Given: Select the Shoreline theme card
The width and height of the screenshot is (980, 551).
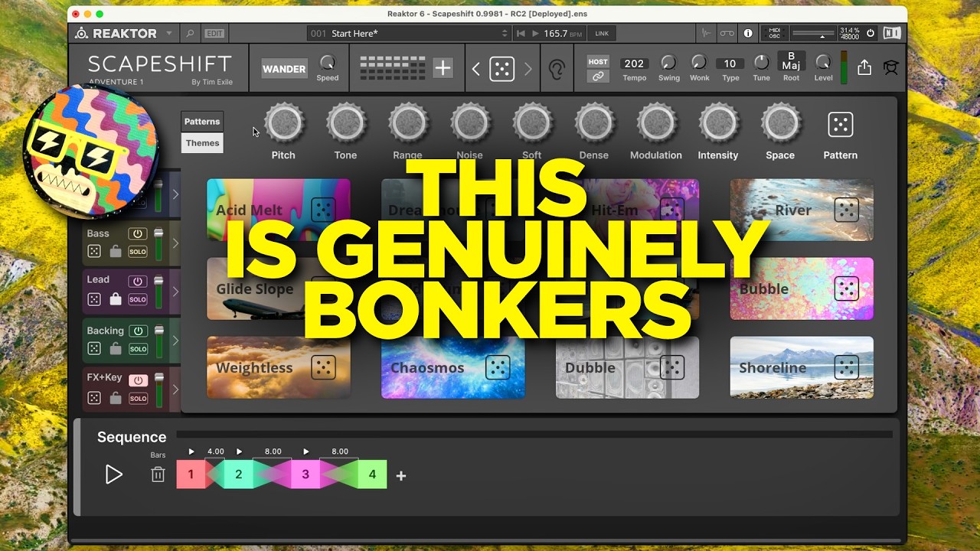Looking at the screenshot, I should pos(802,367).
